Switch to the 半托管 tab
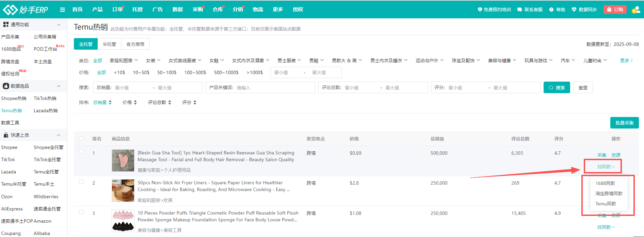Image resolution: width=644 pixels, height=237 pixels. pyautogui.click(x=109, y=44)
